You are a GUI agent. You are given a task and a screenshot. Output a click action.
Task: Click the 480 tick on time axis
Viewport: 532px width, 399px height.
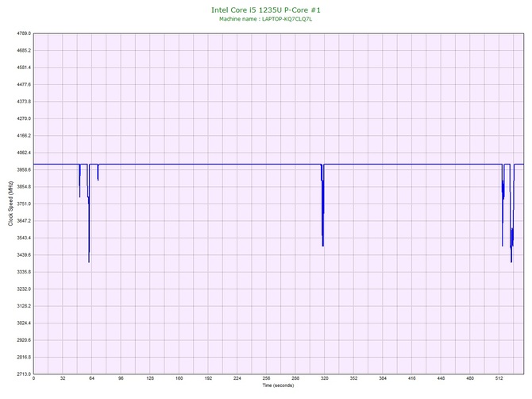[470, 378]
